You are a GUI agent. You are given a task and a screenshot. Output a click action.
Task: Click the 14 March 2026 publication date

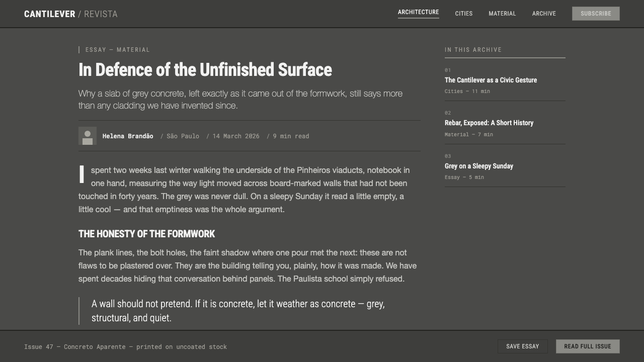click(236, 136)
